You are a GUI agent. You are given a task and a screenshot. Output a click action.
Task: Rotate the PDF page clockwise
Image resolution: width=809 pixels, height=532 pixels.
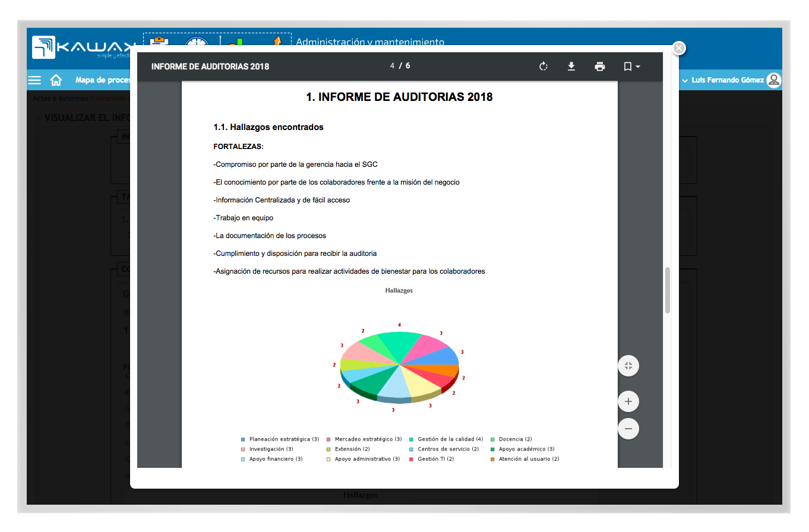pyautogui.click(x=543, y=66)
